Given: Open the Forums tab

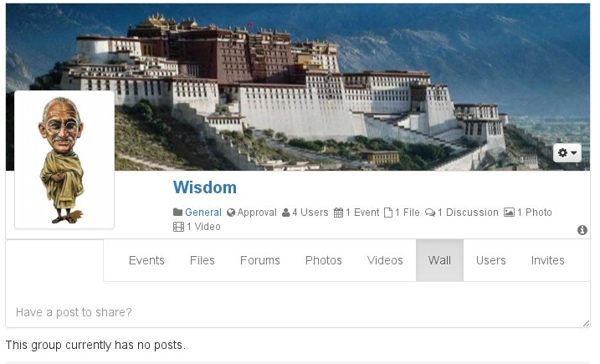Looking at the screenshot, I should pyautogui.click(x=259, y=260).
